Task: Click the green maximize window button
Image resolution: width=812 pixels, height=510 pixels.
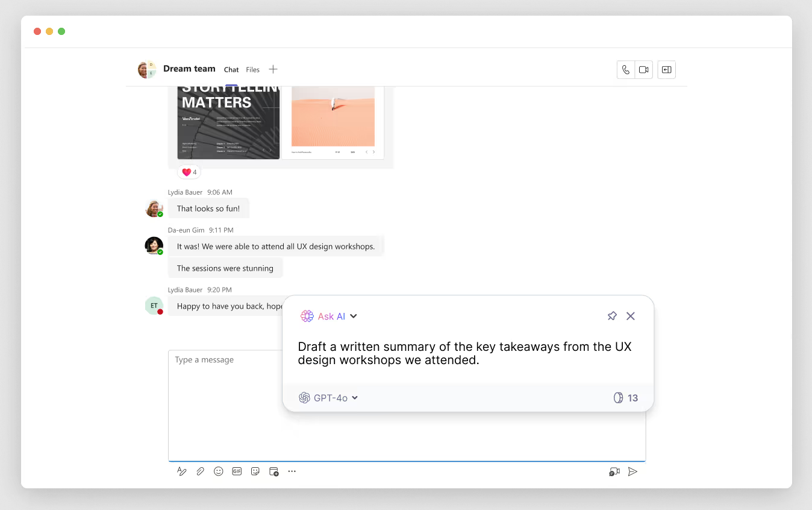Action: pyautogui.click(x=61, y=31)
